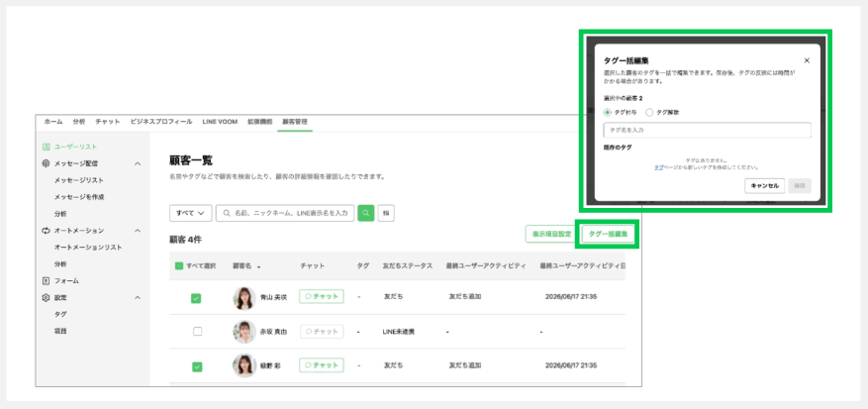Click 緑野 彩's profile avatar

[x=244, y=365]
